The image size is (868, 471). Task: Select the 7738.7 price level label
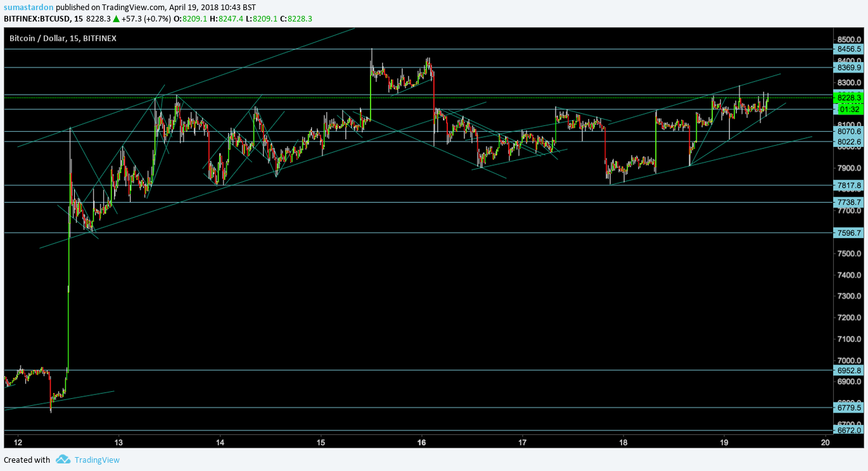tap(849, 202)
